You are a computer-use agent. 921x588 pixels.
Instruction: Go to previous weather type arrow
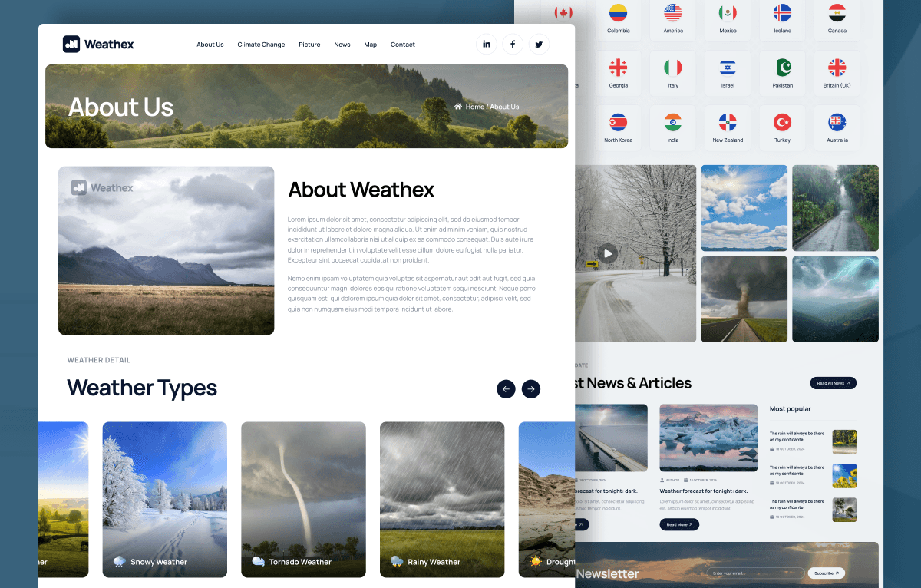(x=506, y=389)
